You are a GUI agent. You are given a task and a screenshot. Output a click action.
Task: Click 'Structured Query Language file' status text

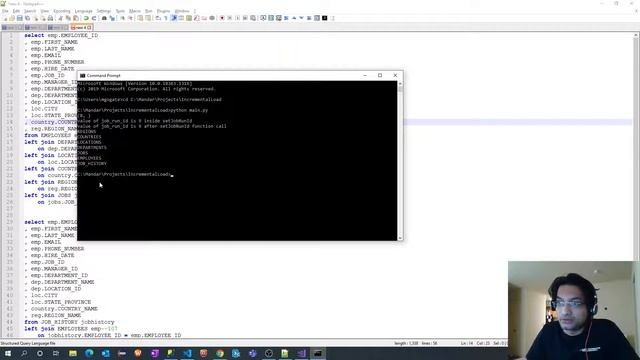coord(28,343)
